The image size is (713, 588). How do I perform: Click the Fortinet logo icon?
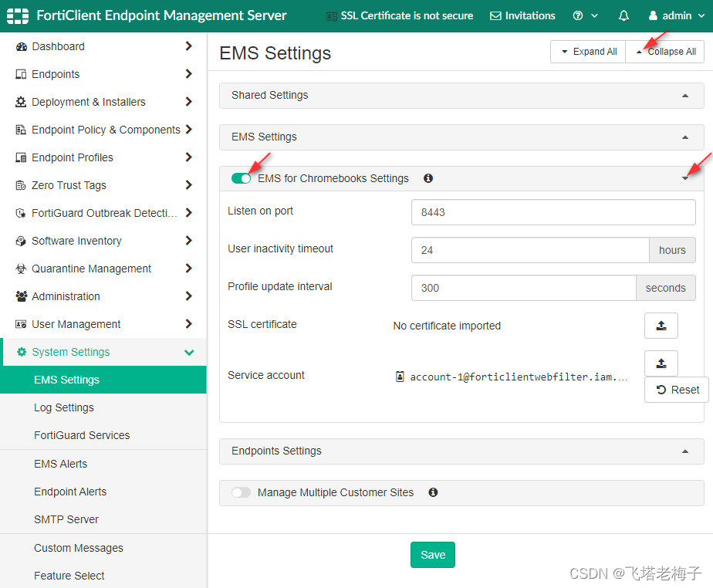tap(18, 16)
